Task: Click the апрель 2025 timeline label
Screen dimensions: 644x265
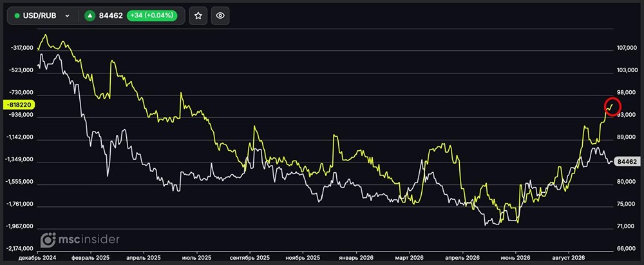Action: (x=144, y=258)
